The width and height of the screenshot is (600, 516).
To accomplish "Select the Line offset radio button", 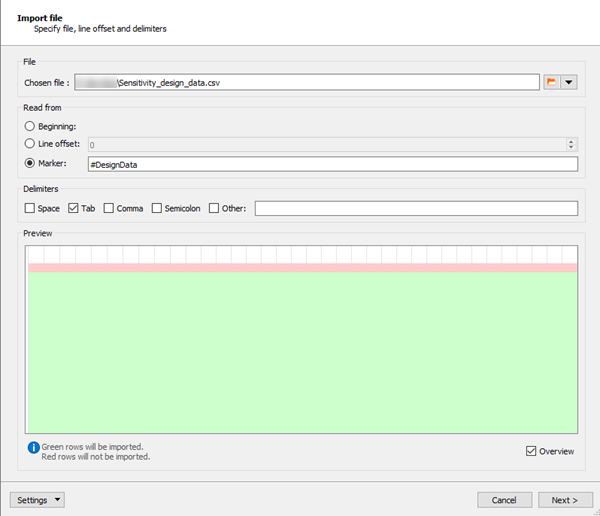I will pos(29,144).
